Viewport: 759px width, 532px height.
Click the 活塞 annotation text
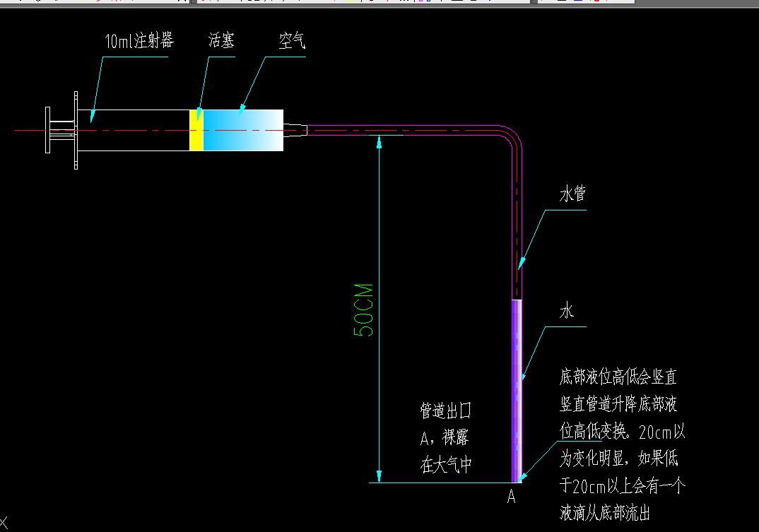[x=221, y=41]
